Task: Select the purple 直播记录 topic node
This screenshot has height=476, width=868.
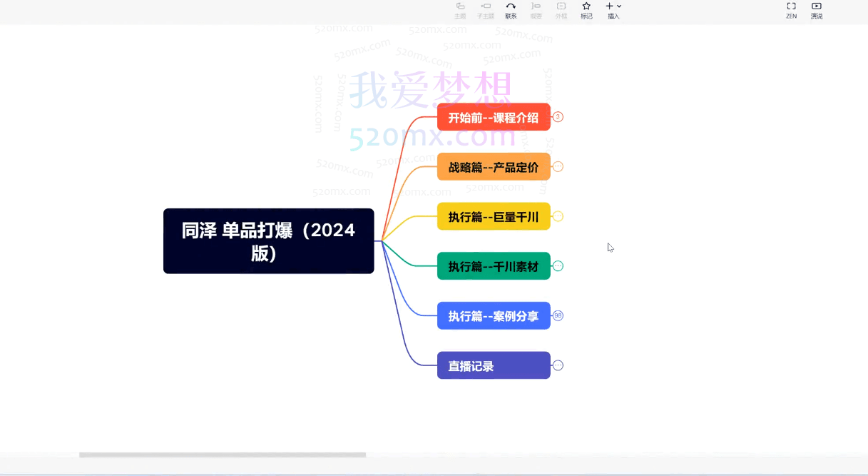Action: tap(493, 365)
